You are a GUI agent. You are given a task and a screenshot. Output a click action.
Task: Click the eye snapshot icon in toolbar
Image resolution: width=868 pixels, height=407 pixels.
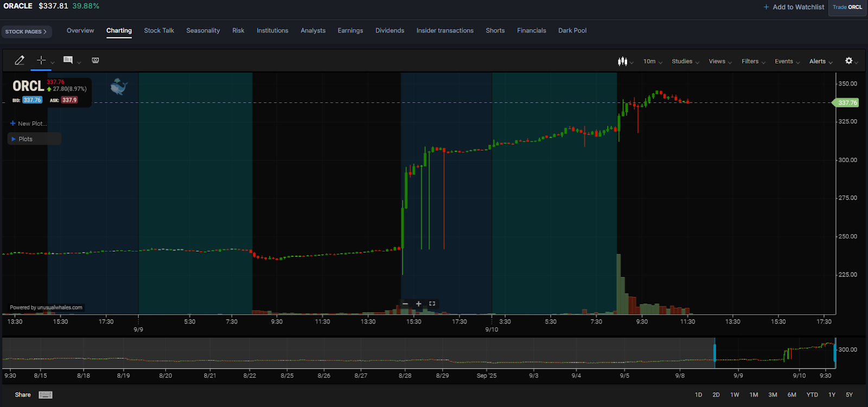click(95, 60)
